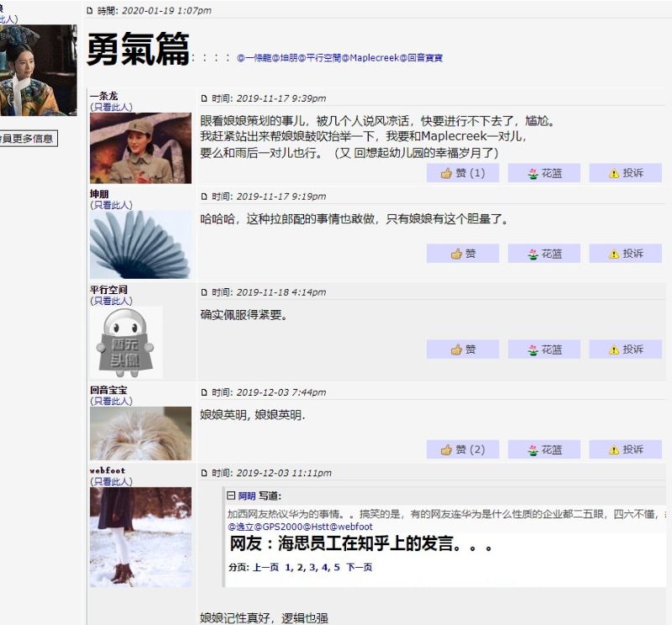Report 坤朋's post with 投诉
The width and height of the screenshot is (672, 625).
pyautogui.click(x=625, y=254)
